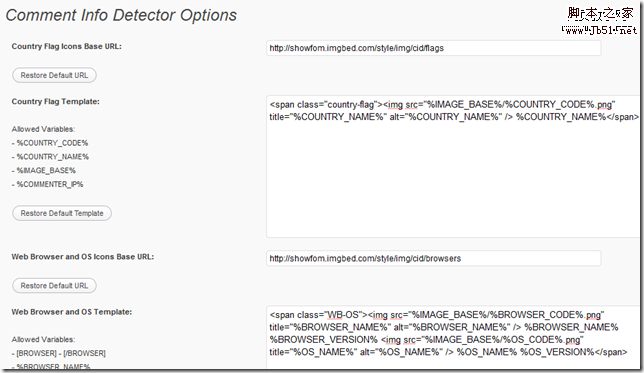
Task: Focus the Web Browser and OS Icons Base URL field
Action: [x=433, y=258]
